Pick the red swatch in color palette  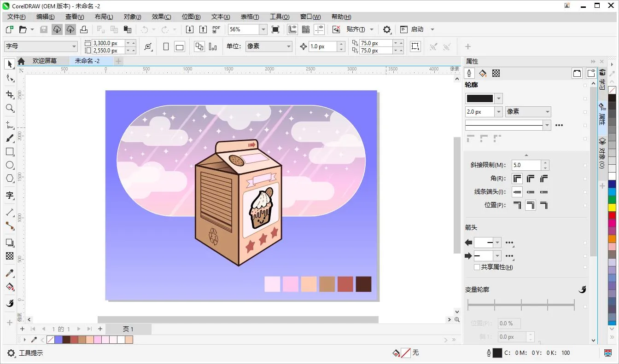[612, 215]
